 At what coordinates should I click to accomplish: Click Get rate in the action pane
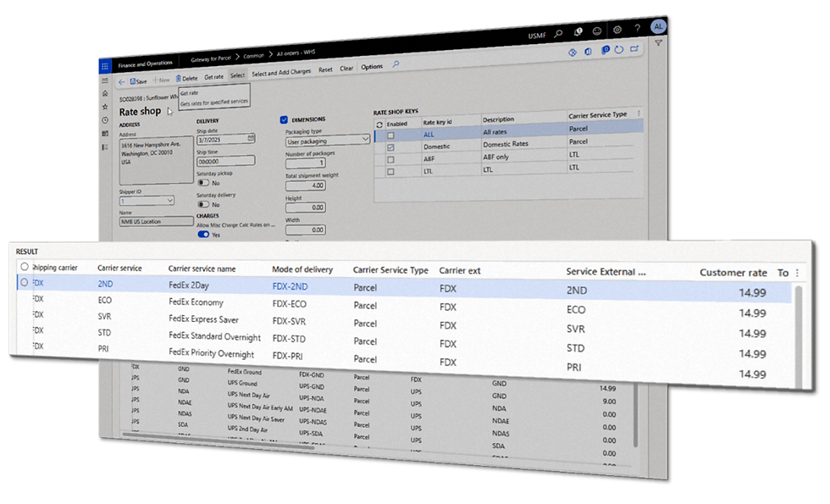pos(213,77)
